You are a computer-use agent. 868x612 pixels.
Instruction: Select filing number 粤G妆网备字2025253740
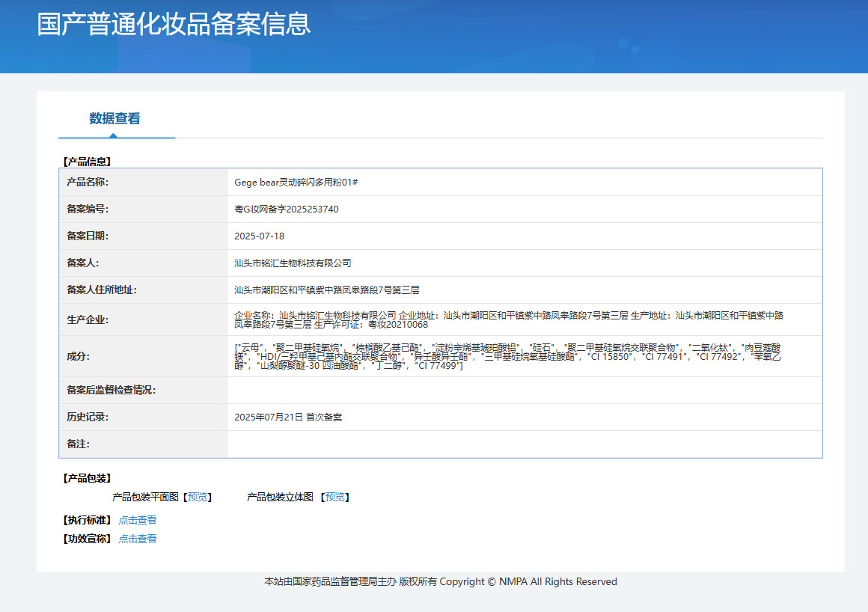click(x=286, y=209)
